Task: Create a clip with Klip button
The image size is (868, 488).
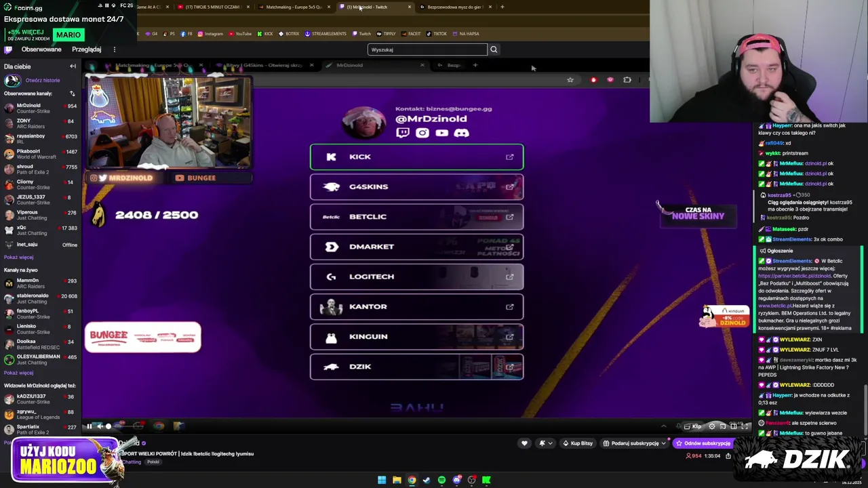Action: [693, 426]
